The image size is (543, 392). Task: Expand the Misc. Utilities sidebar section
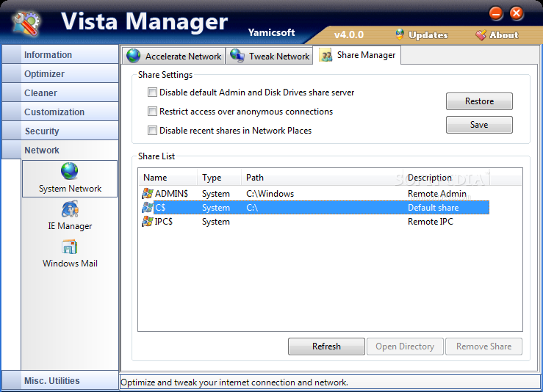tap(60, 380)
